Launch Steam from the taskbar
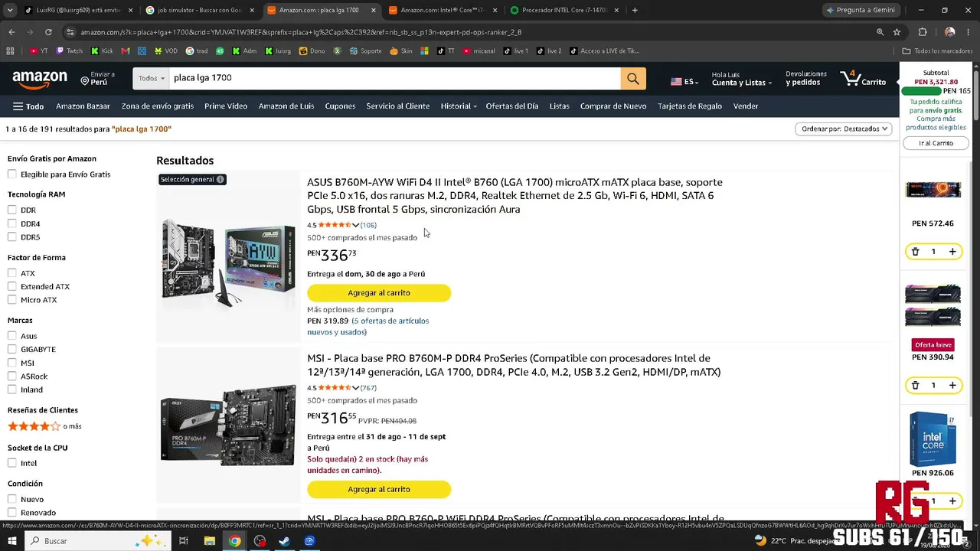 pos(284,541)
